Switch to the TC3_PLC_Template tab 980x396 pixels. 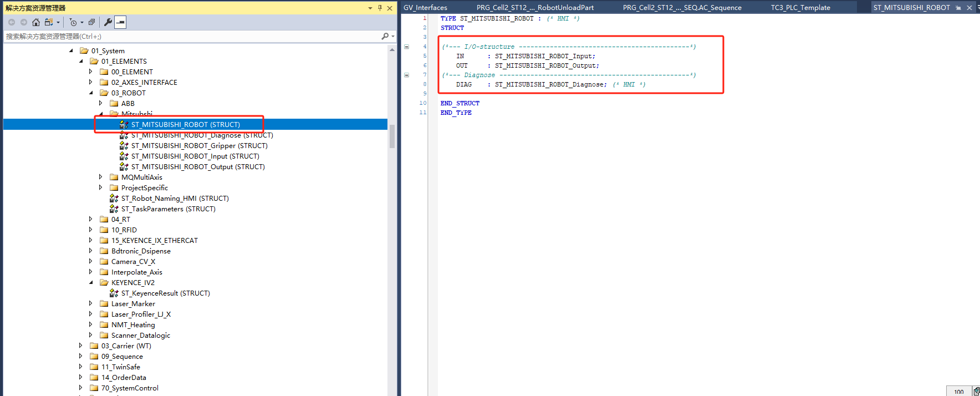(800, 7)
